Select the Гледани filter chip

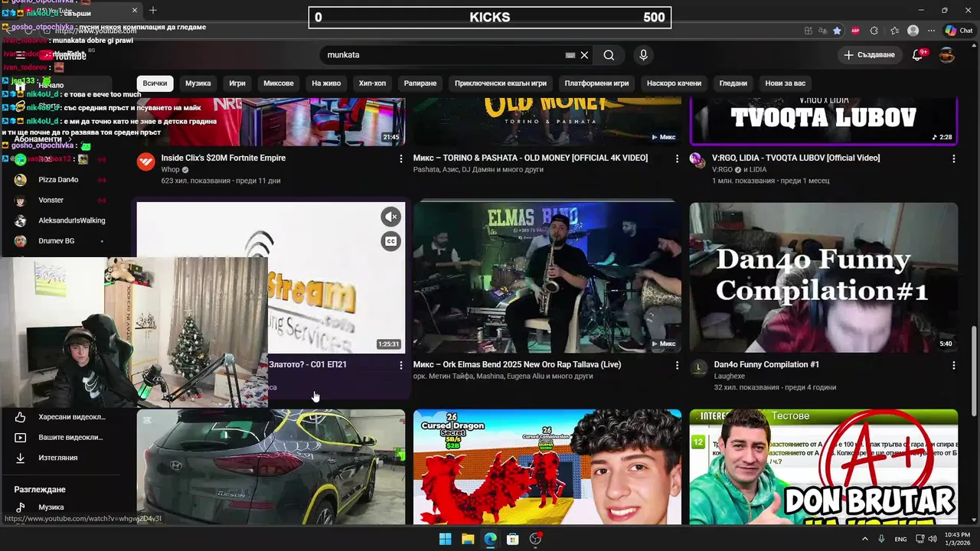pyautogui.click(x=733, y=83)
